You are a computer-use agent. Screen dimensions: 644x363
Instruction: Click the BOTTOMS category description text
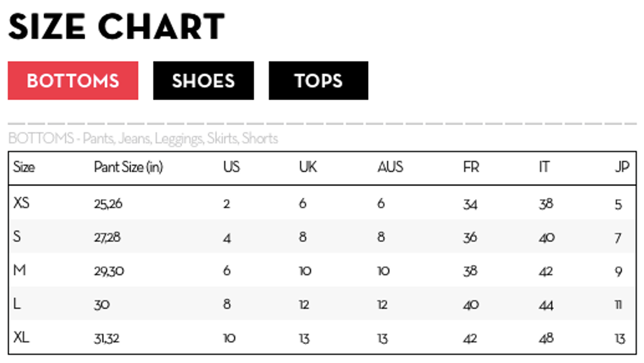pos(143,139)
